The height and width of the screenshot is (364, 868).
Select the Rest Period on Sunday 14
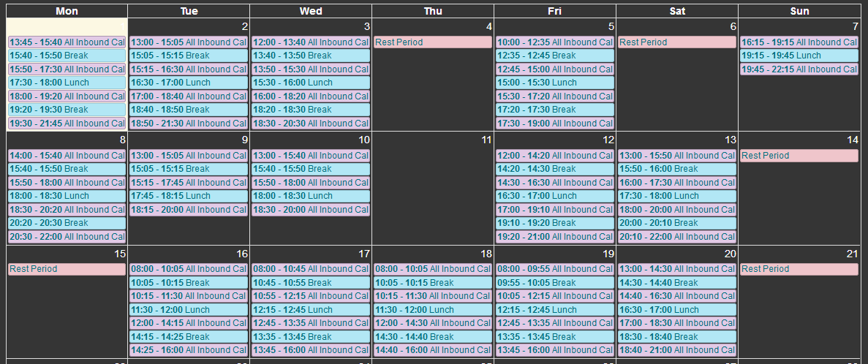click(x=799, y=156)
